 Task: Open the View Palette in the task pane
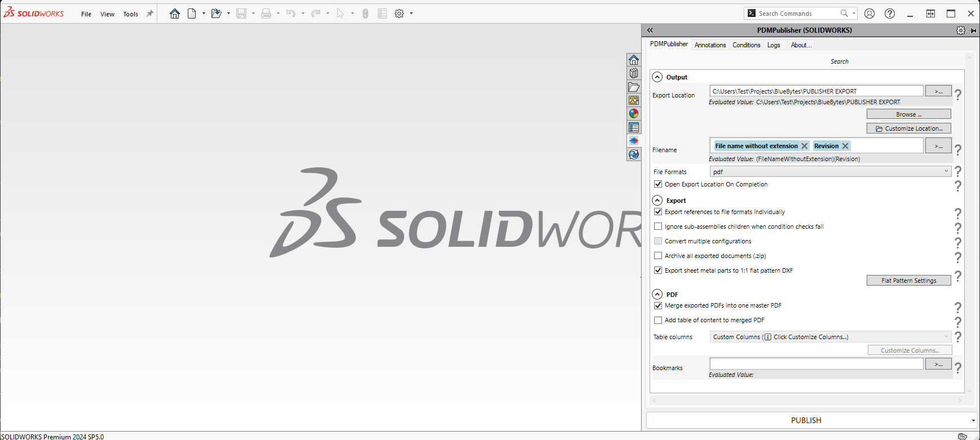coord(634,100)
